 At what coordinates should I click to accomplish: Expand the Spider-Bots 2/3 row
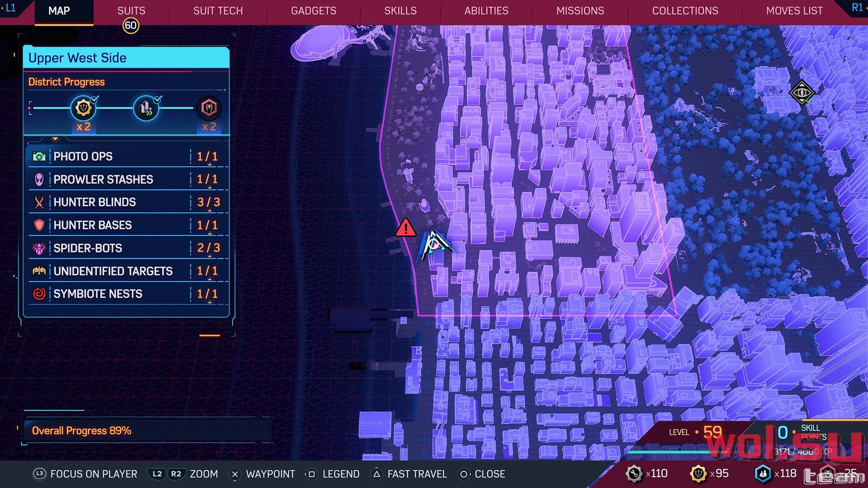128,248
